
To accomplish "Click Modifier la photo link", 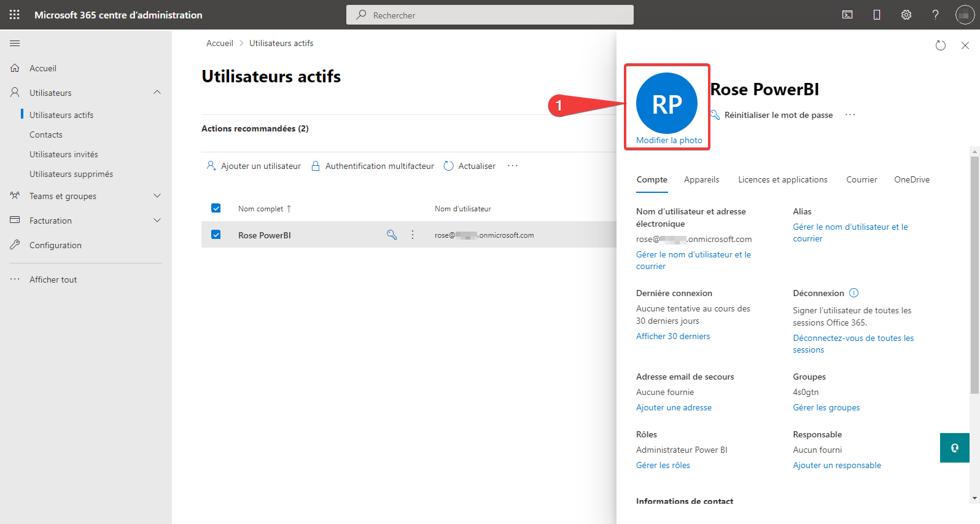I will click(669, 140).
